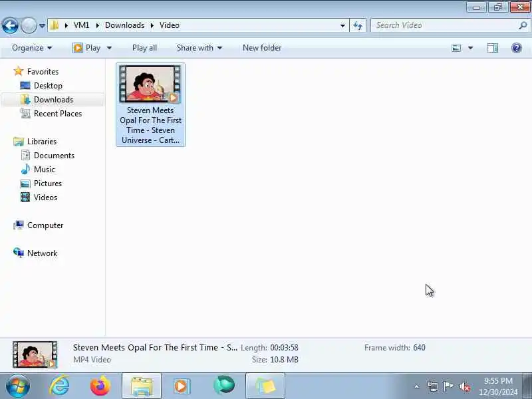Open Action Center flag icon

(448, 386)
